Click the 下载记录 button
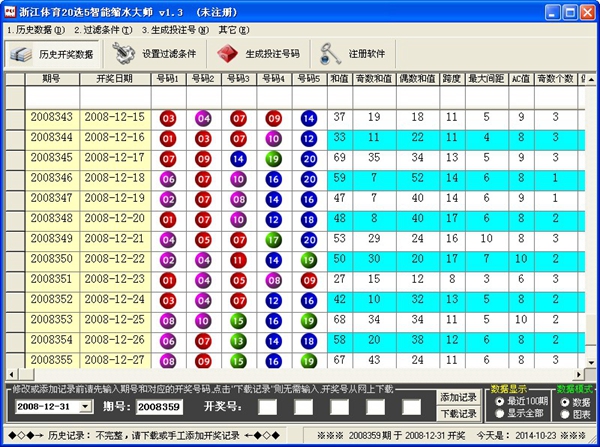This screenshot has width=600, height=447. 459,414
